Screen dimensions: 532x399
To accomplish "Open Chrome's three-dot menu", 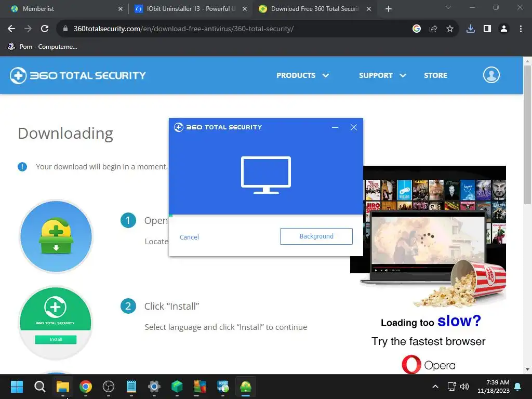I will pyautogui.click(x=521, y=29).
